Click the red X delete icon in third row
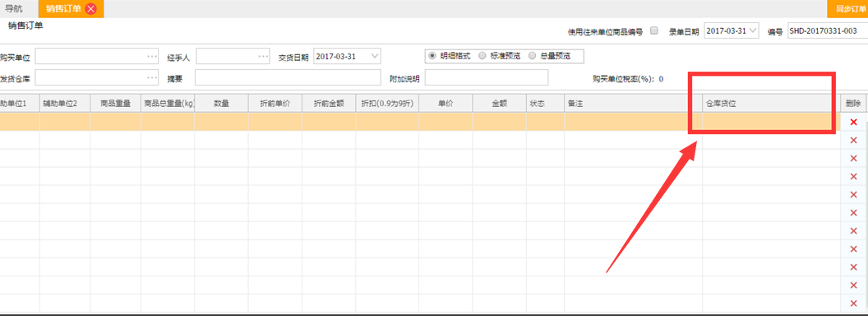Image resolution: width=868 pixels, height=316 pixels. point(853,159)
